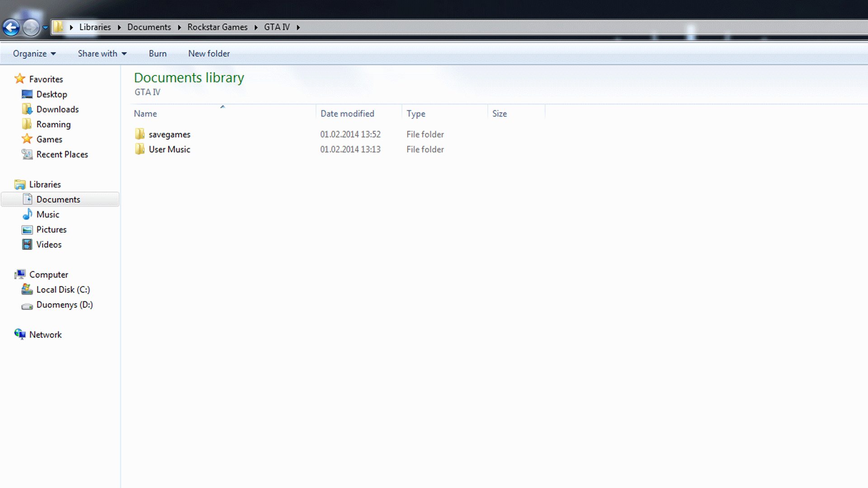Expand arrow after Documents in address bar
This screenshot has width=868, height=488.
179,27
